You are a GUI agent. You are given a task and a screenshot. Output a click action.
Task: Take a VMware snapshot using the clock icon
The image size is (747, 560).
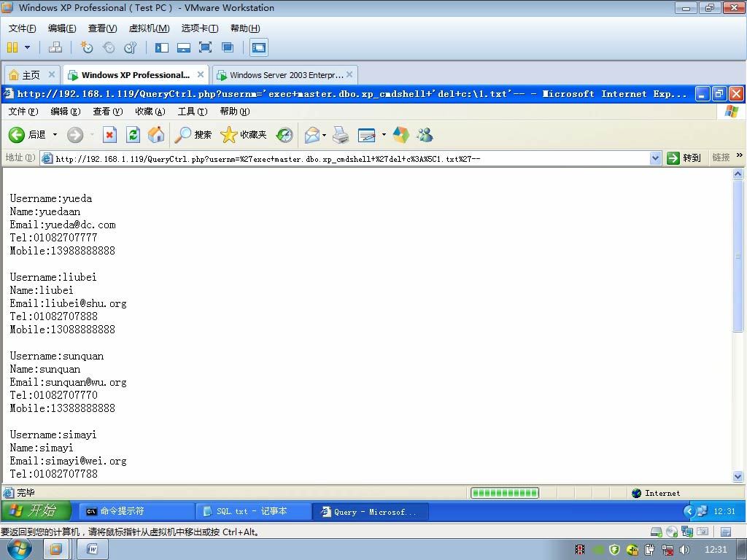(x=87, y=47)
